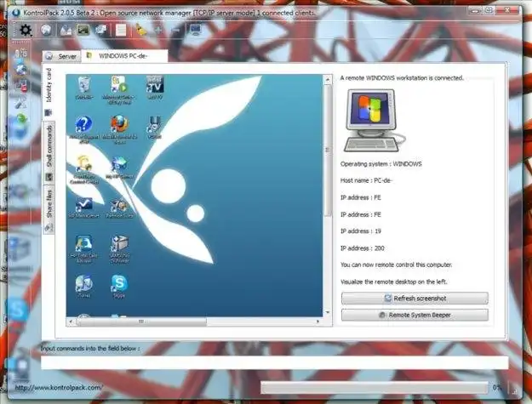Click the minus icon in toolbar
532x404 pixels.
(175, 31)
